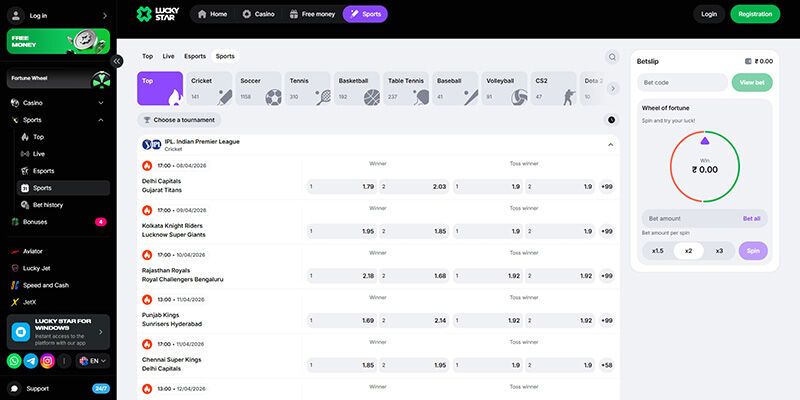Click the Wheel of fortune ring

705,166
